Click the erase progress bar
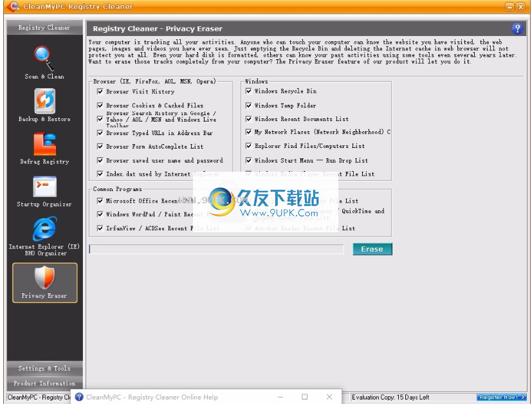532x404 pixels. coord(216,250)
